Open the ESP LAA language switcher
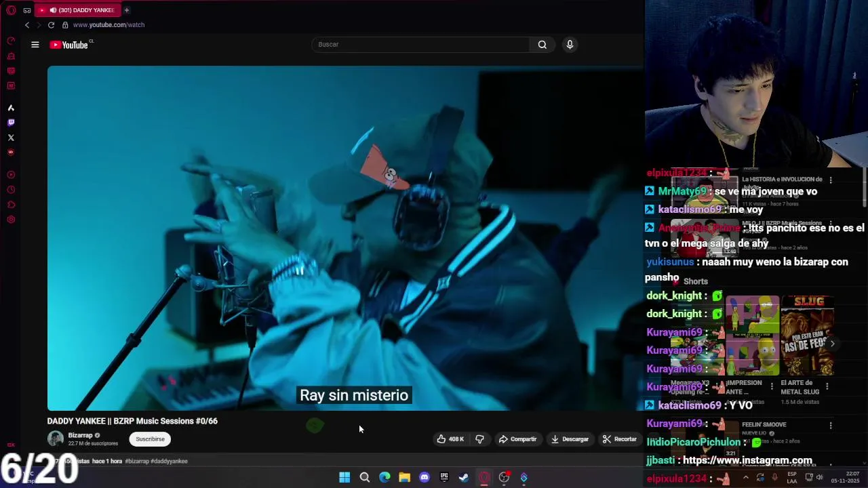 pos(791,477)
